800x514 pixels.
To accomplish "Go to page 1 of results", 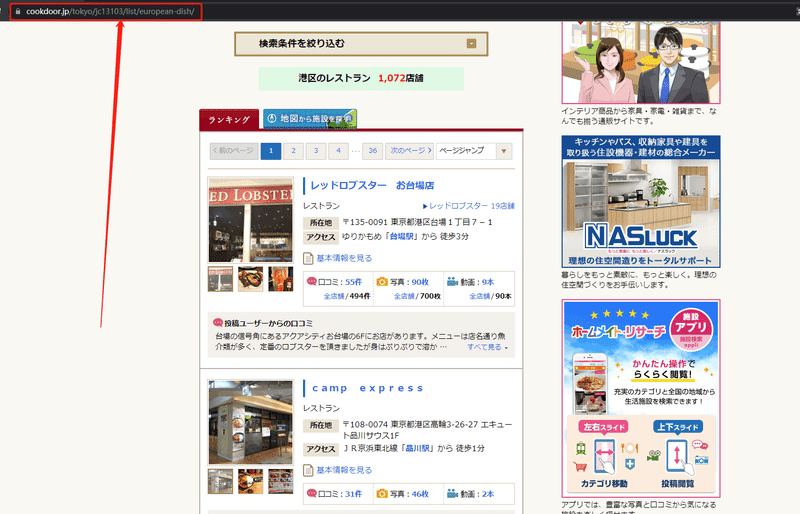I will point(271,151).
